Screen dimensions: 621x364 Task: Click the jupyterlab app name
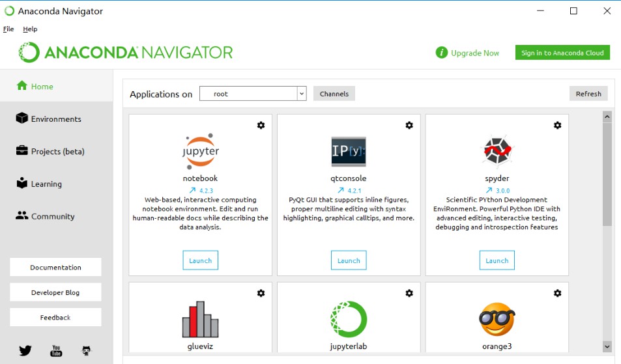tap(349, 346)
